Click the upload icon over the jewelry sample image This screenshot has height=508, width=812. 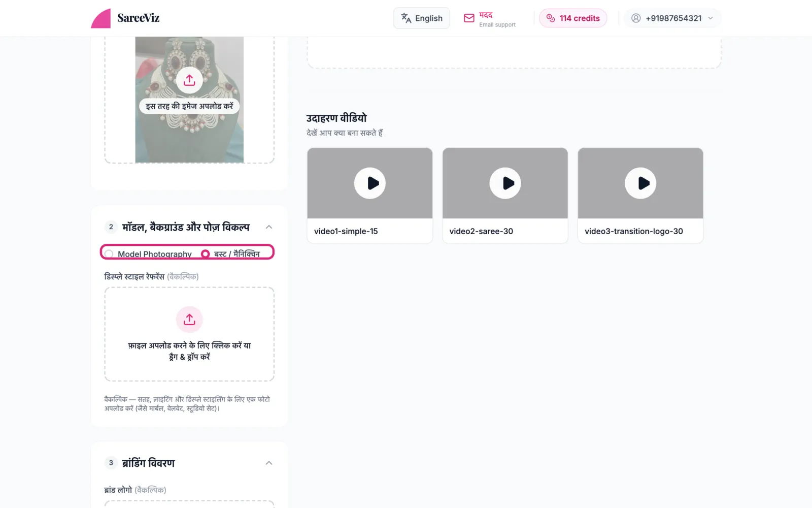pos(189,80)
